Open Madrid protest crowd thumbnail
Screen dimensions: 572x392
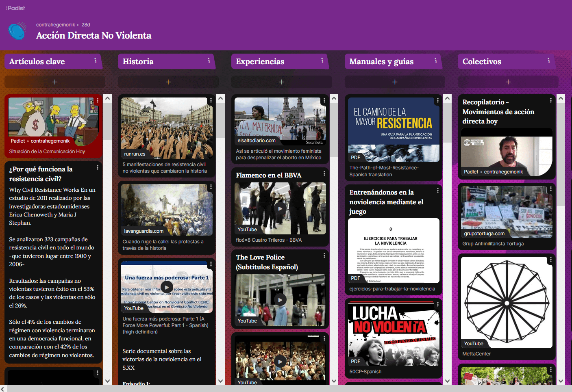(x=167, y=128)
